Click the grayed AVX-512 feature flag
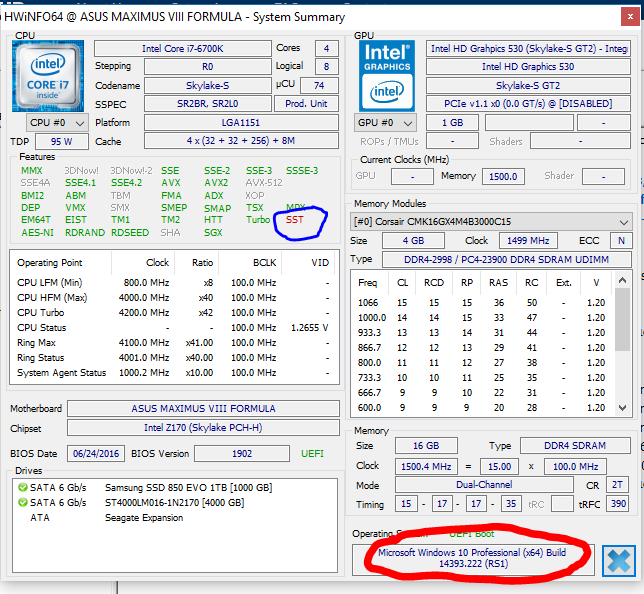Screen dimensions: 644x594 [x=264, y=183]
